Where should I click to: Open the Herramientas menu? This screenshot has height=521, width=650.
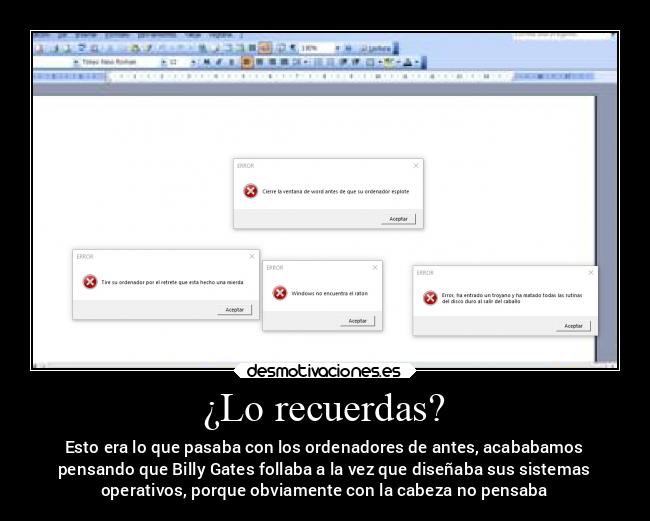tap(157, 36)
